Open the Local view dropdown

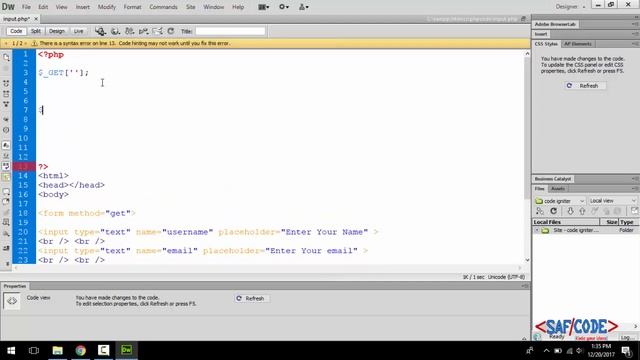612,201
